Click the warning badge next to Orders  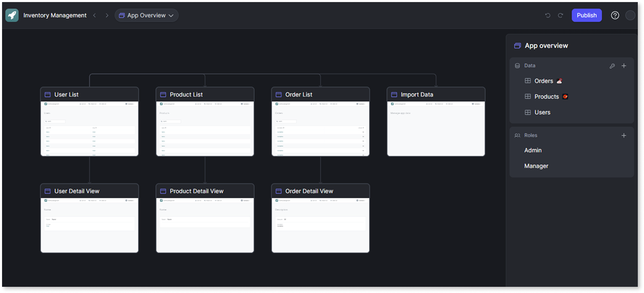tap(559, 81)
